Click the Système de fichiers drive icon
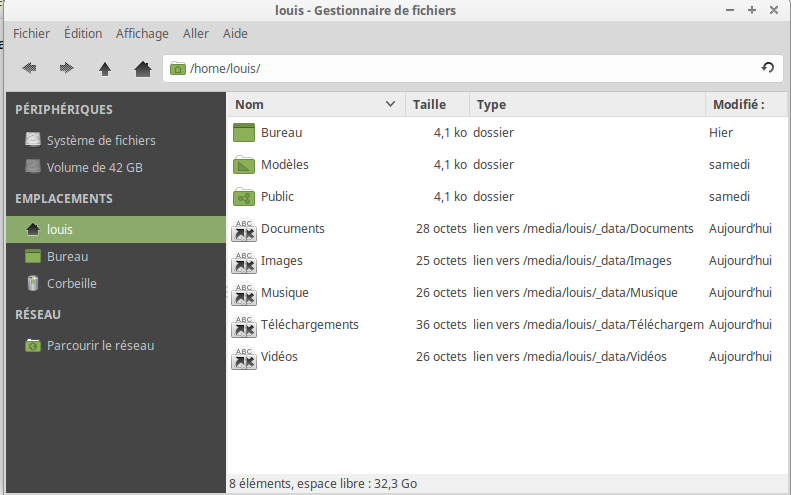 coord(33,140)
